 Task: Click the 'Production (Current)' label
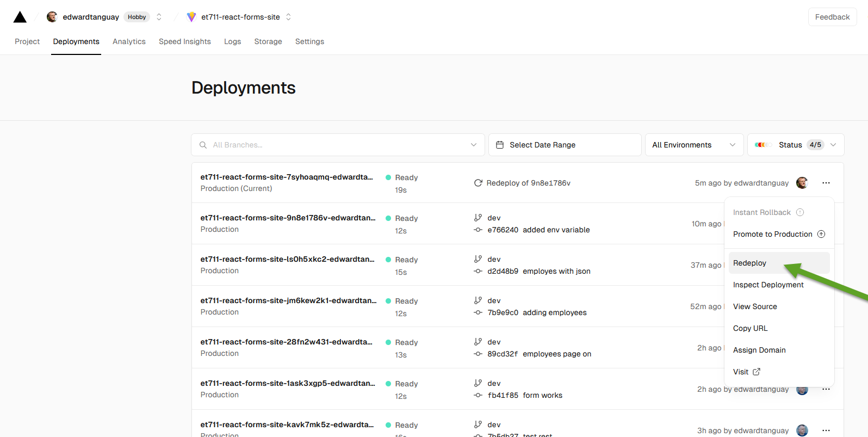(x=236, y=188)
